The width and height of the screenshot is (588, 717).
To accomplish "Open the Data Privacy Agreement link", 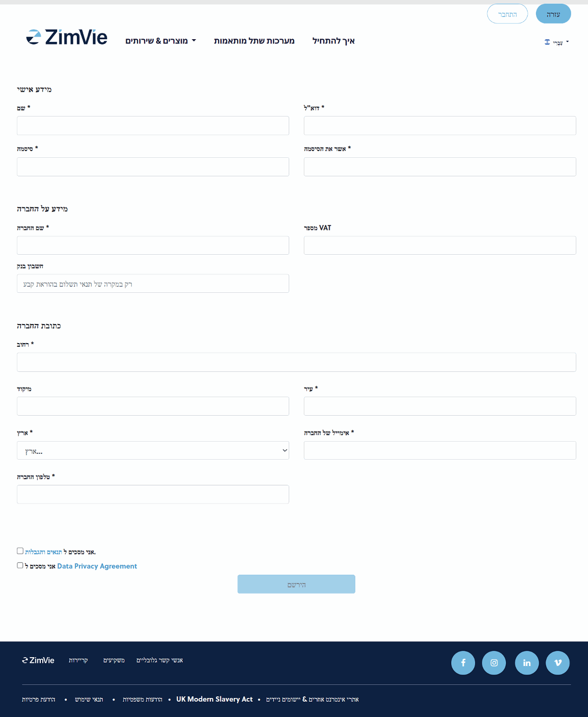I will point(97,566).
